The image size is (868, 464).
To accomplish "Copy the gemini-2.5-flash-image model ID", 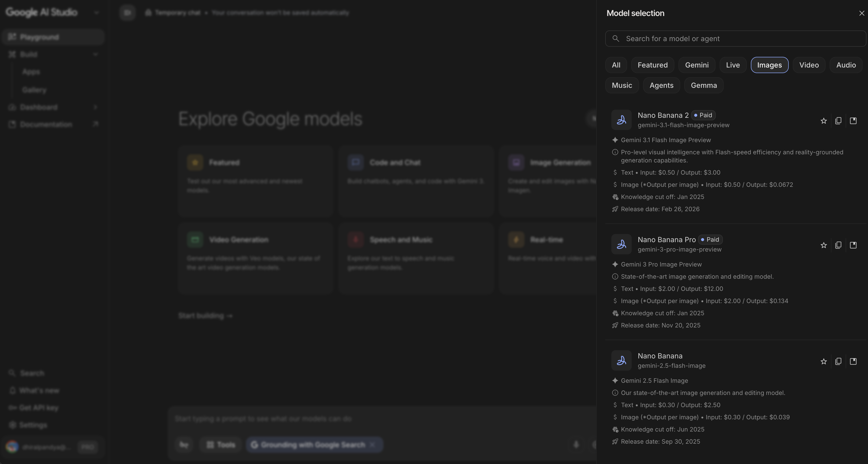I will (838, 361).
